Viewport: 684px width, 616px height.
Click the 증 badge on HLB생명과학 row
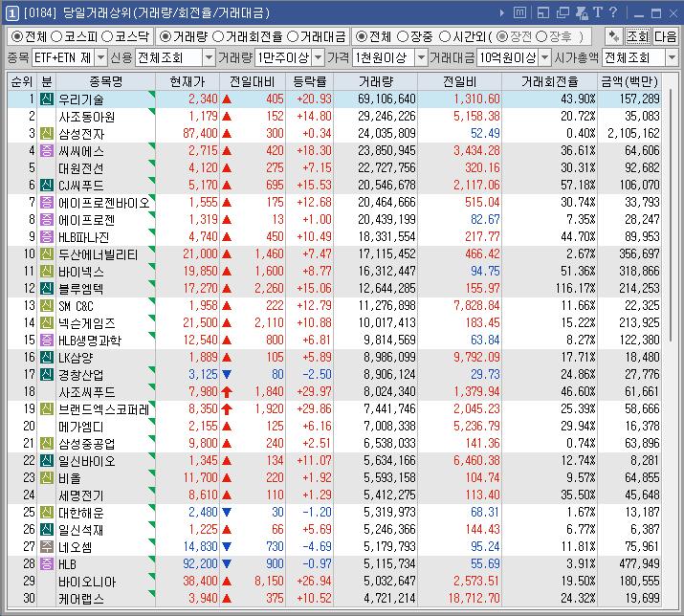pos(47,340)
